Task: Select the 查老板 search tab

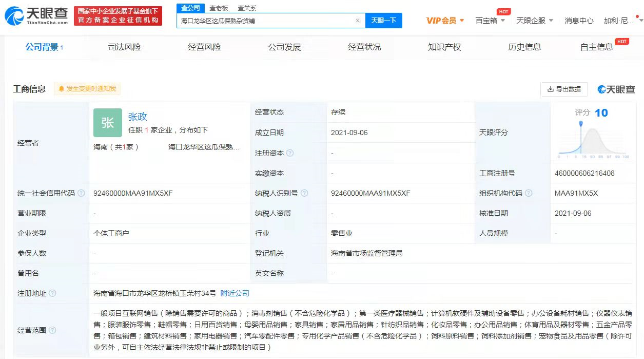Action: [x=219, y=8]
